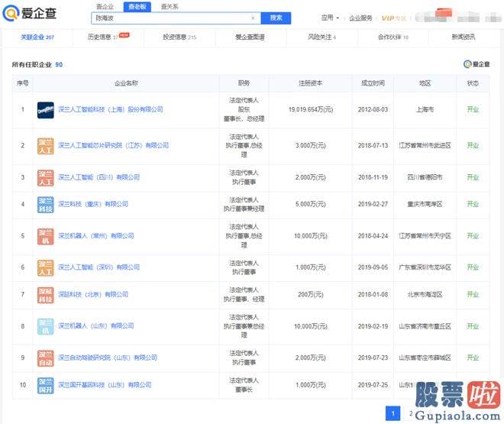Image resolution: width=504 pixels, height=424 pixels.
Task: Switch to the 合作伙伴 tab
Action: [x=393, y=37]
